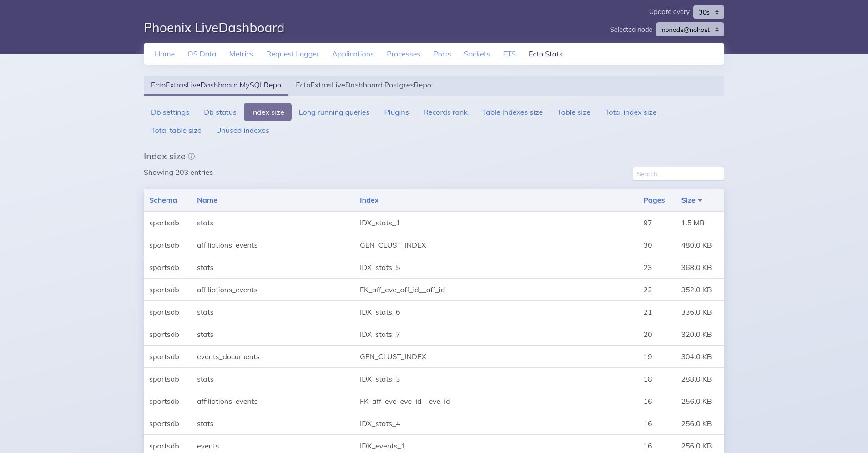Open Total table size report

[x=176, y=130]
